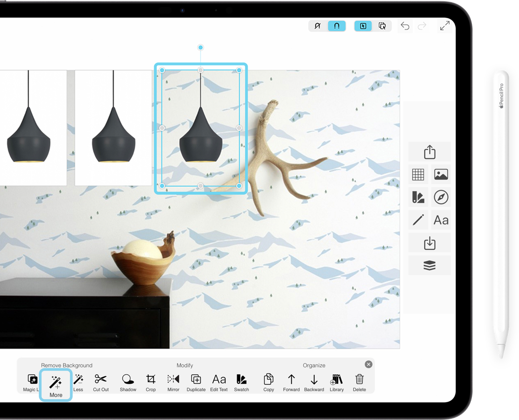Dismiss the bottom editing toolbar
519x420 pixels.
(368, 364)
